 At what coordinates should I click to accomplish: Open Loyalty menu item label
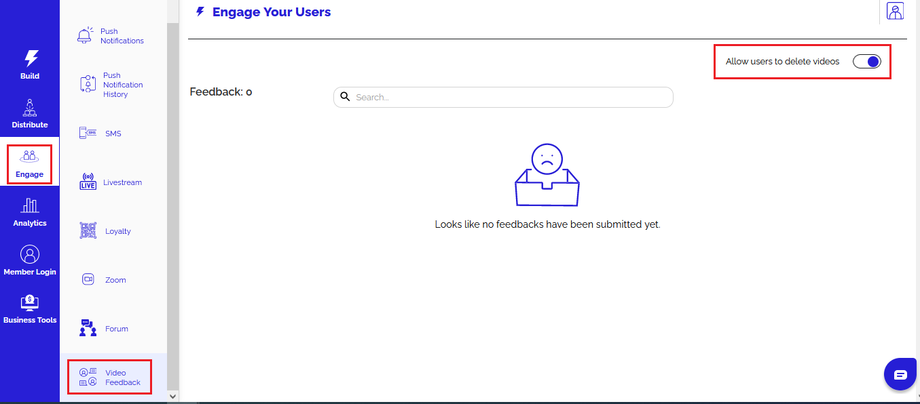(119, 231)
